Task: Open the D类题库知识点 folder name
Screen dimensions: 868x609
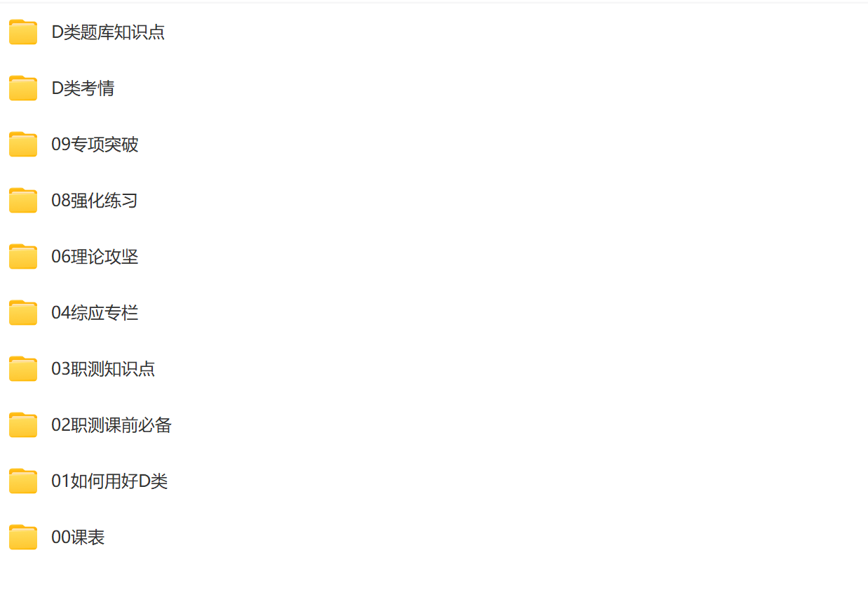Action: pyautogui.click(x=108, y=32)
